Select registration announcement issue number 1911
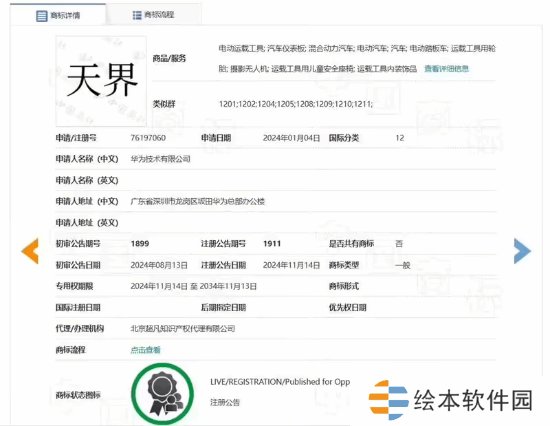Image resolution: width=550 pixels, height=426 pixels. point(272,244)
